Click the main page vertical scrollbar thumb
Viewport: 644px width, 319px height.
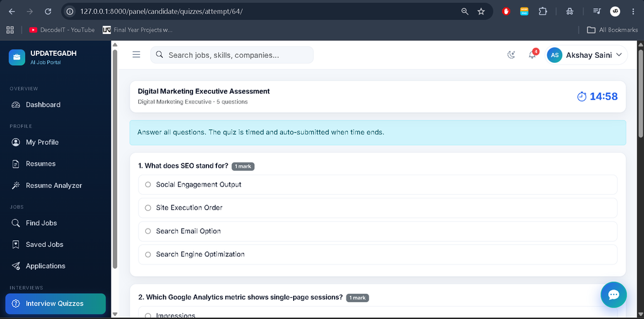pos(641,94)
